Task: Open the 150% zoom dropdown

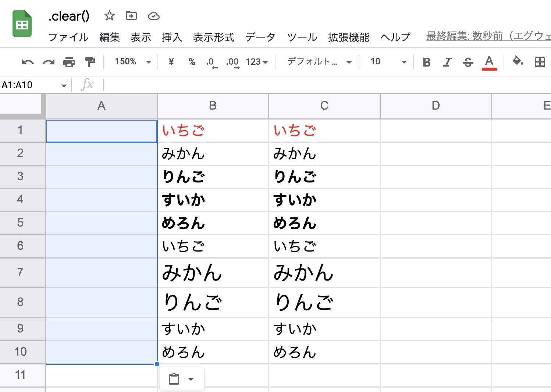Action: point(133,62)
